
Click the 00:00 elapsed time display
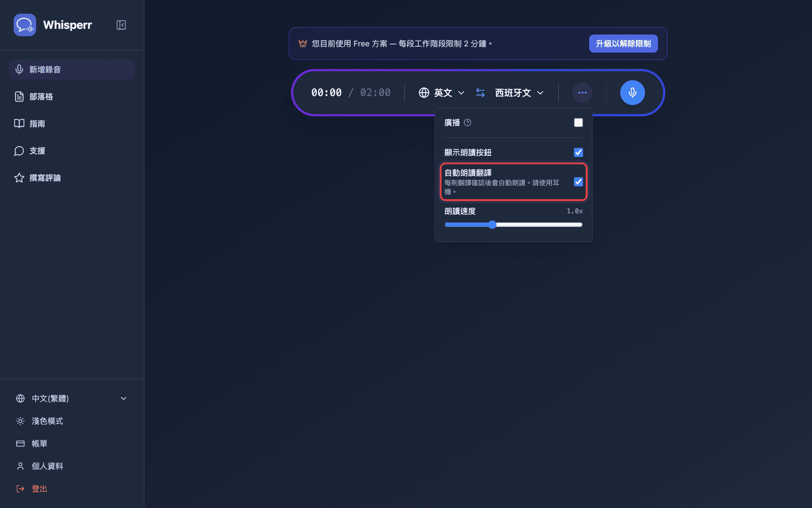point(326,92)
